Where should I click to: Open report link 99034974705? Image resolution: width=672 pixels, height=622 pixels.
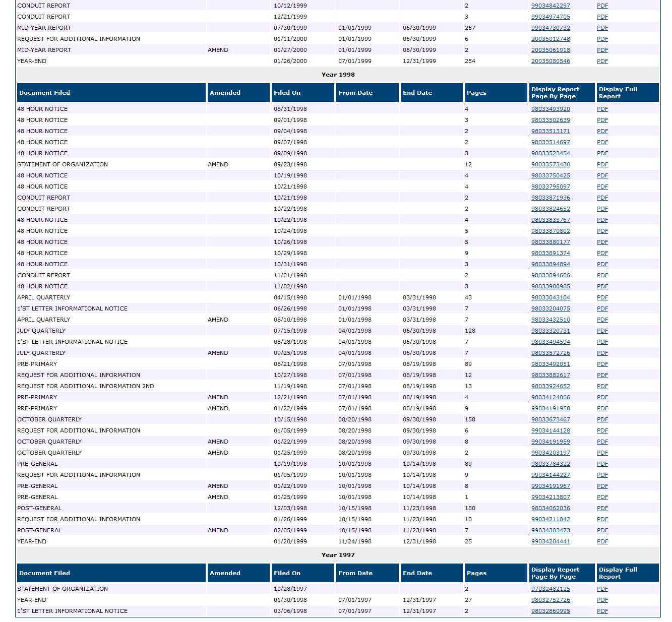[551, 17]
